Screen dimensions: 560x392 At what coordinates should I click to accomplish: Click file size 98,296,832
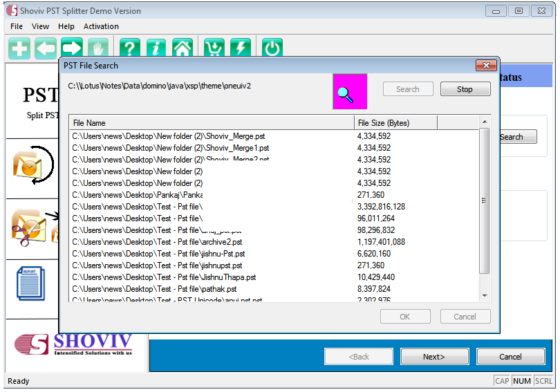[375, 230]
